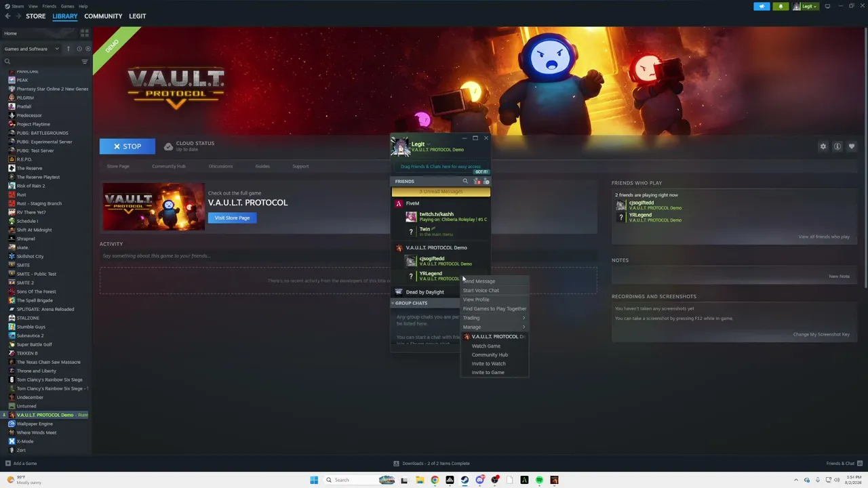Open the V.A.U.L.T. PROTOCOL full game thumbnail

(x=153, y=207)
